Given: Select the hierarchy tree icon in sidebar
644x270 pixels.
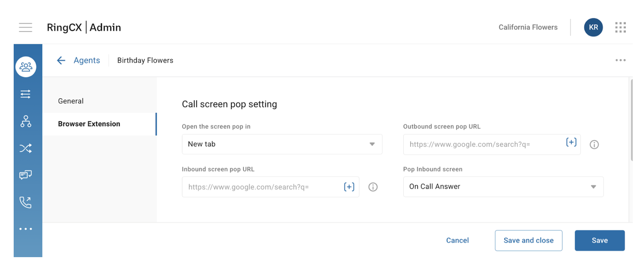Looking at the screenshot, I should pyautogui.click(x=26, y=121).
